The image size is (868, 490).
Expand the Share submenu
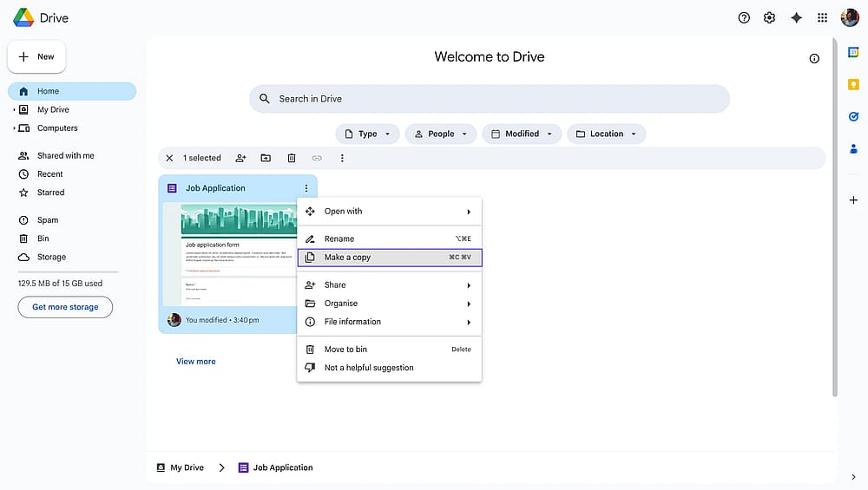click(x=469, y=285)
